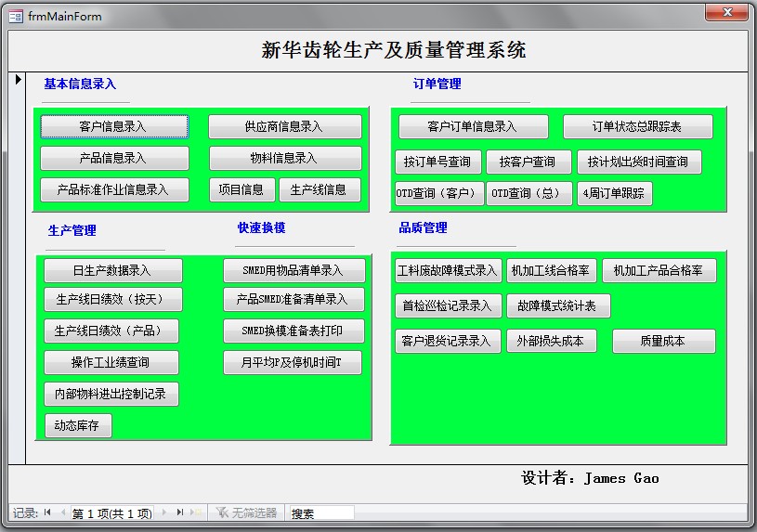Open 外部损失成本 report

pyautogui.click(x=552, y=341)
